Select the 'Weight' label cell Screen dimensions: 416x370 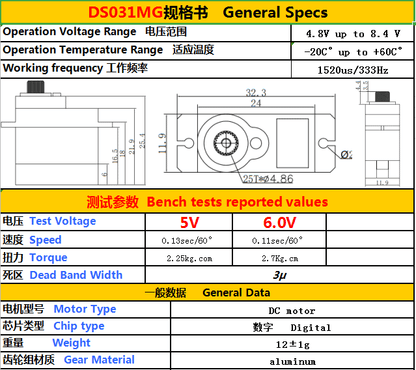[x=85, y=343]
